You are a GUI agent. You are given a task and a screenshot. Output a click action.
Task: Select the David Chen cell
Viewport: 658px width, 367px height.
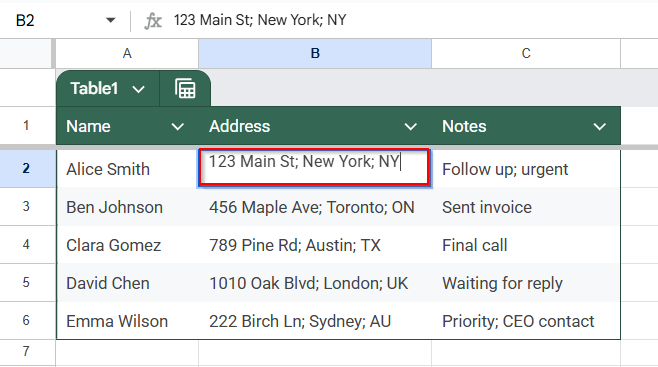tap(127, 283)
